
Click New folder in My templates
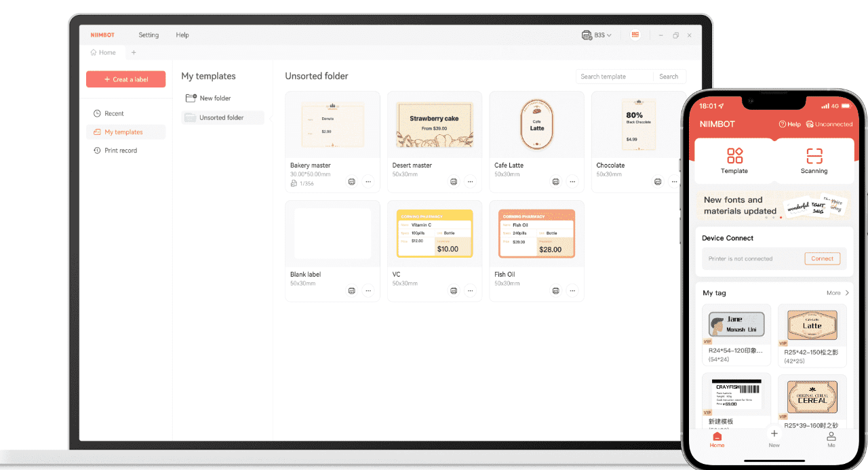coord(208,98)
